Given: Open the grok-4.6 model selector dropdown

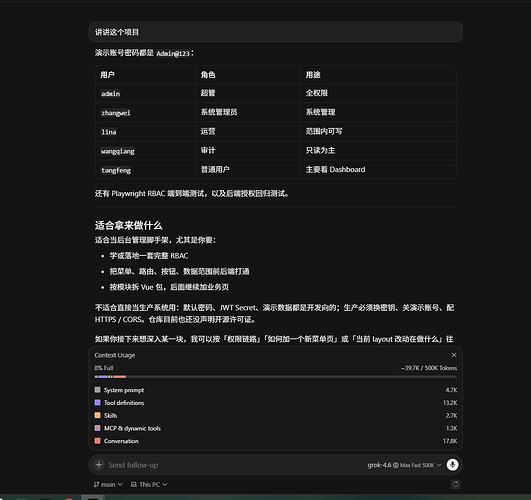Looking at the screenshot, I should [404, 465].
